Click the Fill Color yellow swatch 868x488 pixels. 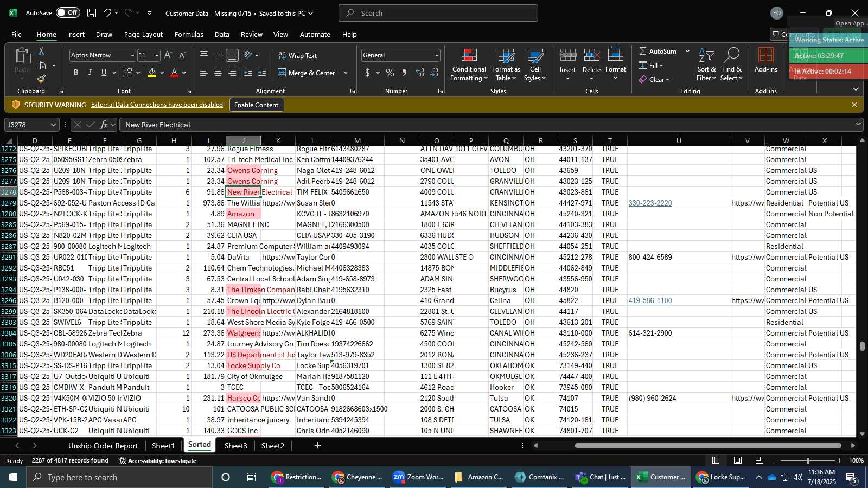pos(152,73)
